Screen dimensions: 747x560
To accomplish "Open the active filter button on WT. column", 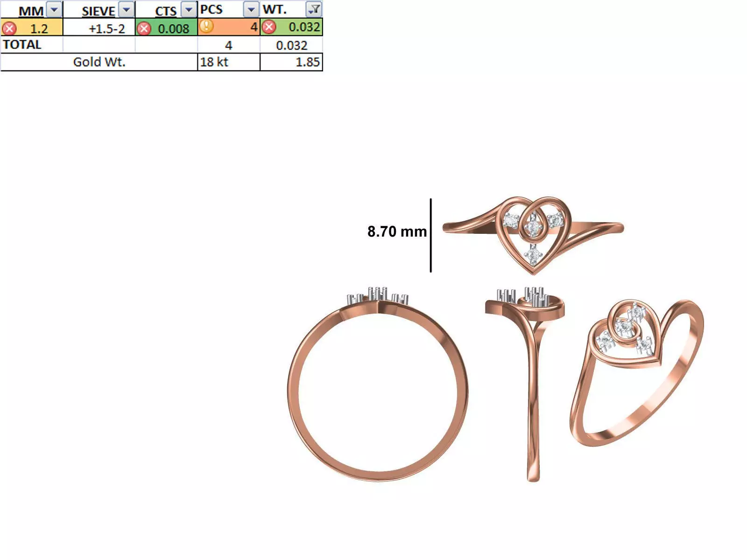I will pyautogui.click(x=314, y=9).
